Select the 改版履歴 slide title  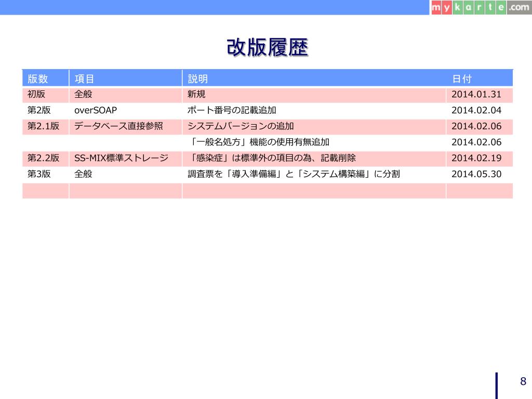tap(268, 47)
